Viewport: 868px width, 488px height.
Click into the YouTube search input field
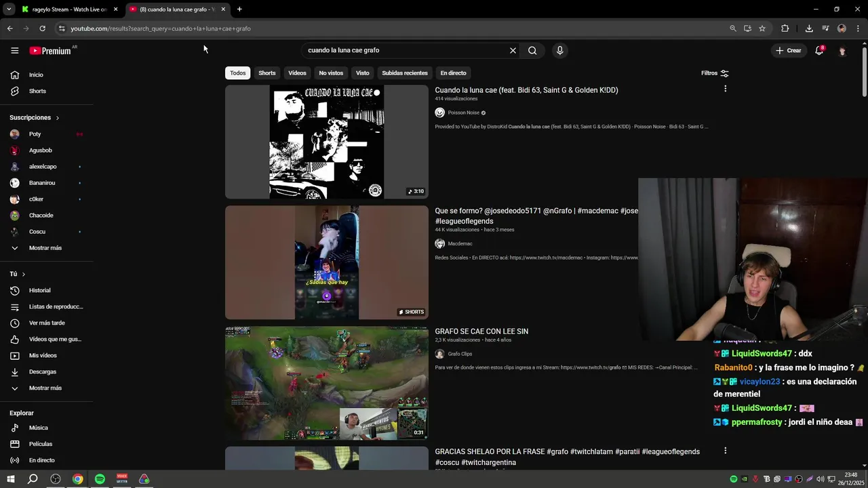click(406, 50)
